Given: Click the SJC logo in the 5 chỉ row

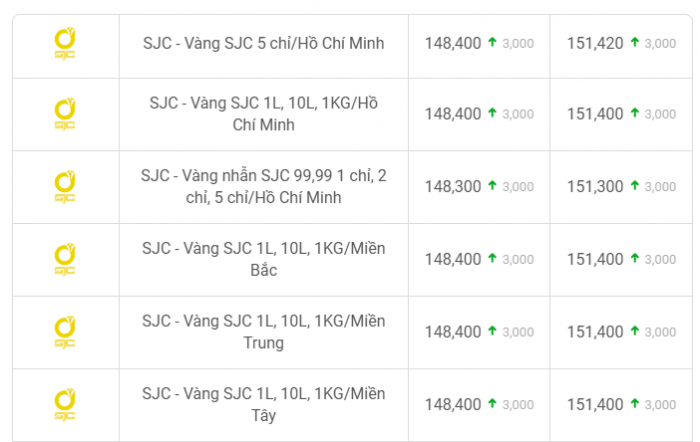Looking at the screenshot, I should click(65, 44).
